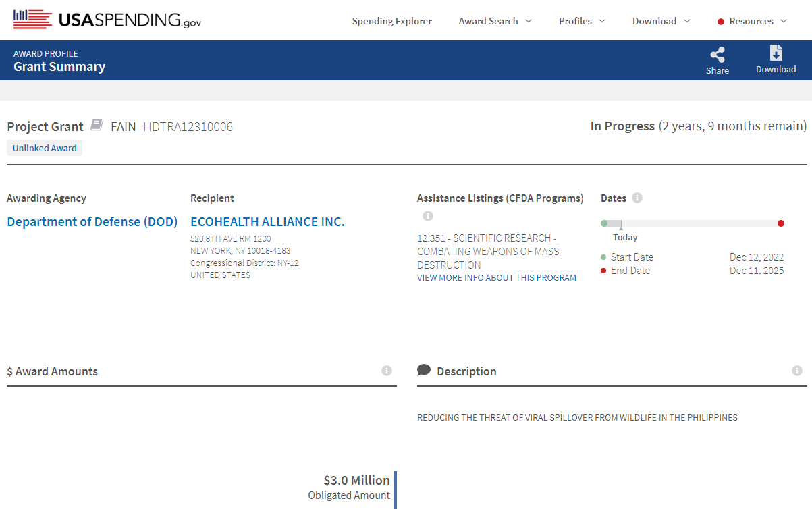Open Department of Defense (DOD) agency link
Viewport: 812px width, 509px height.
point(92,221)
